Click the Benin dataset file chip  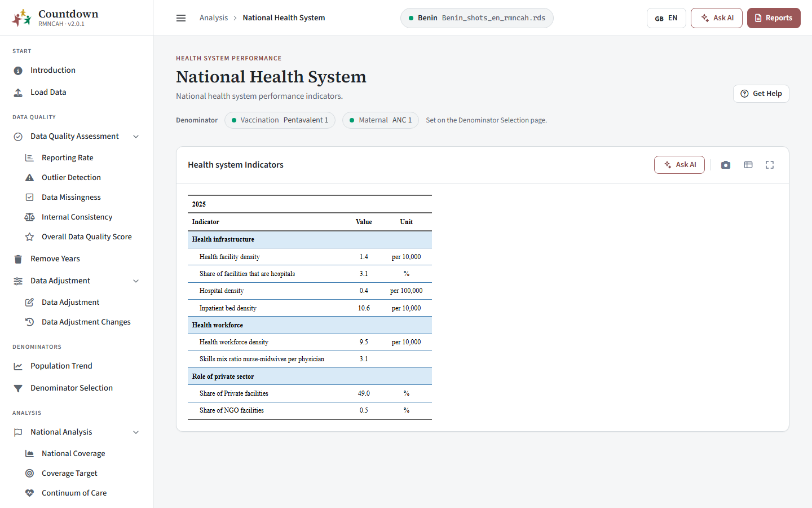tap(476, 18)
